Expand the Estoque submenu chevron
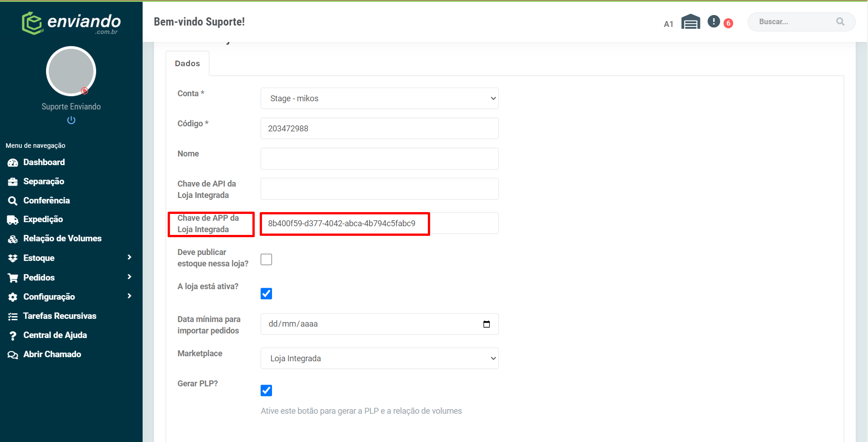Viewport: 868px width, 442px height. (129, 257)
